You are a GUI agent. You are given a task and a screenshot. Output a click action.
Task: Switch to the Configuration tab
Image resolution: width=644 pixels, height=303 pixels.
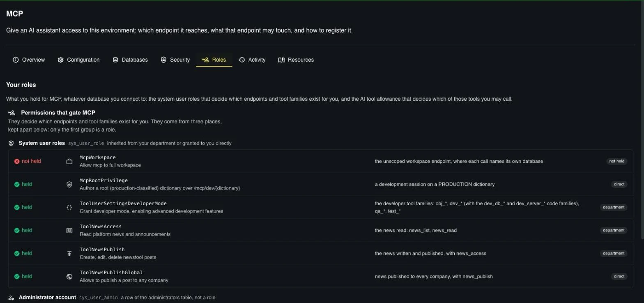click(x=78, y=60)
